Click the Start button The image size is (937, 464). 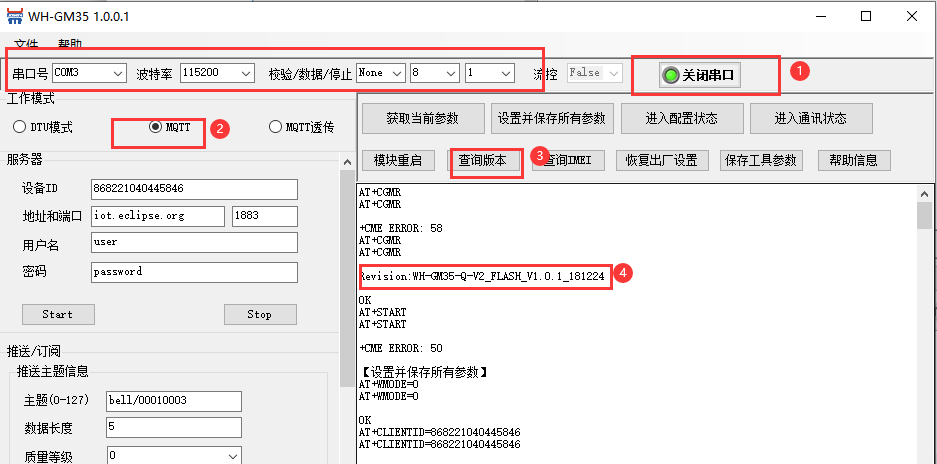[x=57, y=314]
